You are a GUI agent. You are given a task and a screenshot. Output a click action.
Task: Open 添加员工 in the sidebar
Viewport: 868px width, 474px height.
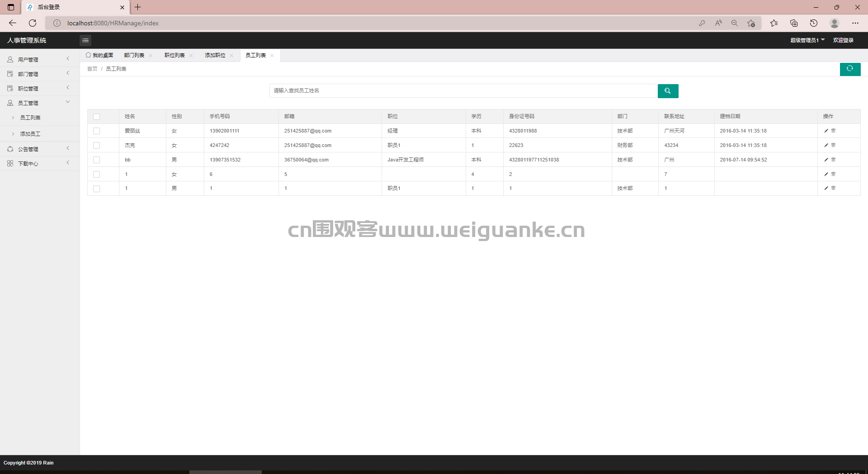coord(30,134)
